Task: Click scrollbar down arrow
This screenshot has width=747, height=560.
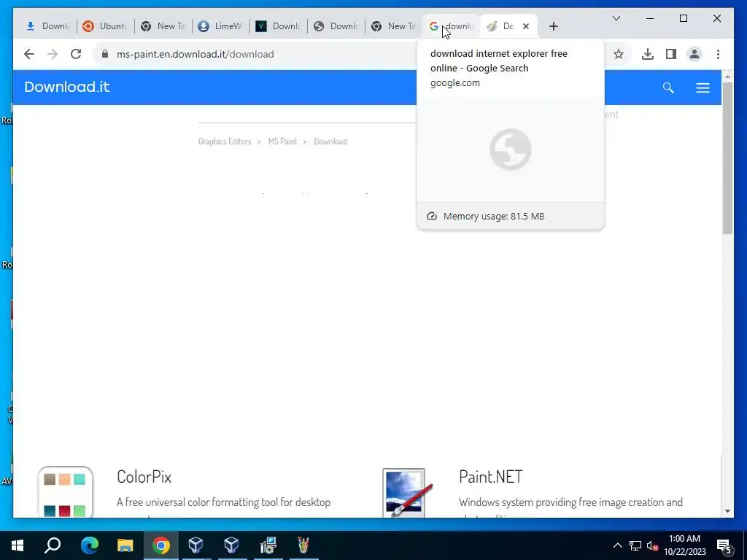Action: pos(727,511)
